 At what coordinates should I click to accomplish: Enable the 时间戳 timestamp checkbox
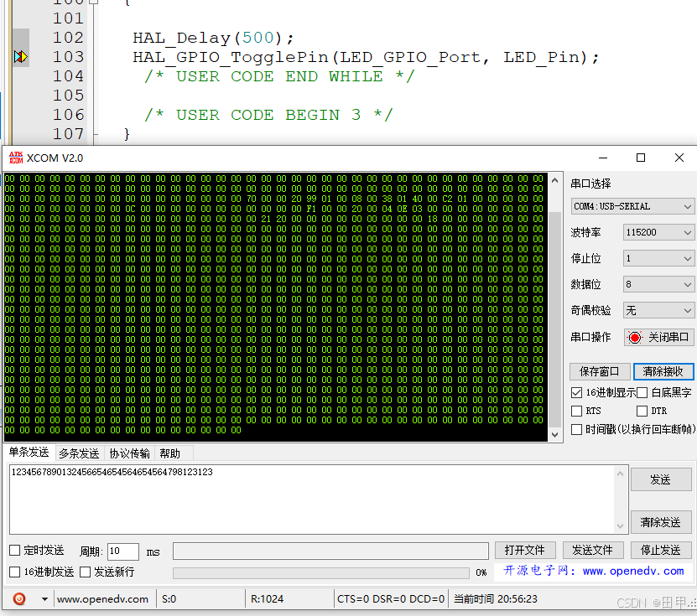(576, 429)
